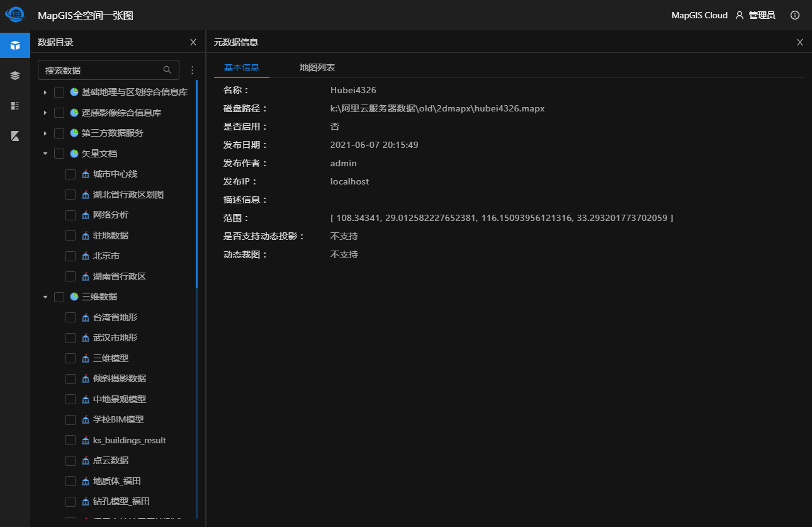812x527 pixels.
Task: Expand the 基础地理与区划综合信息库 node
Action: coord(45,93)
